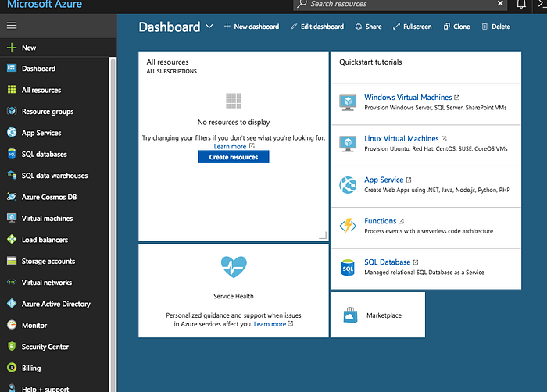The image size is (547, 392).
Task: Select SQL data warehouses in the sidebar
Action: [x=55, y=176]
